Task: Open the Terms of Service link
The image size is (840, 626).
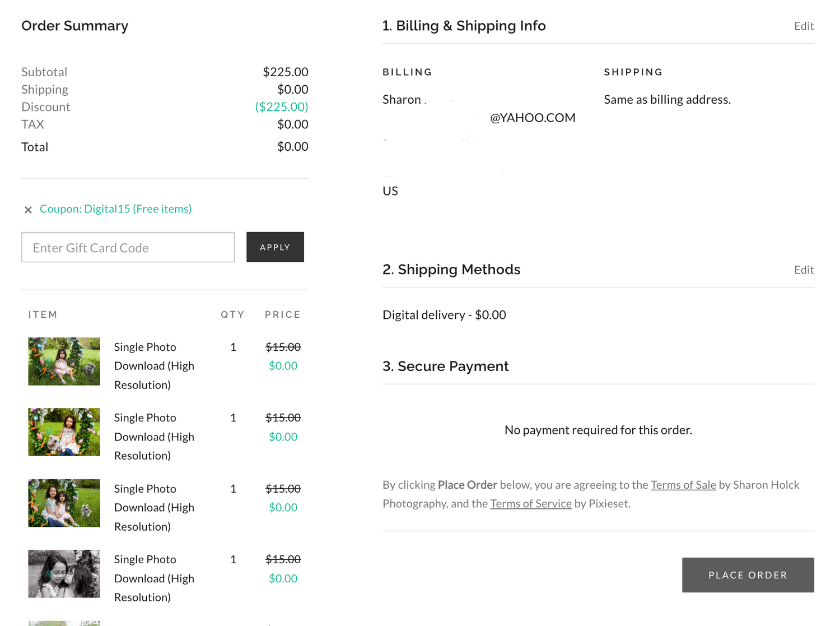Action: pyautogui.click(x=531, y=503)
